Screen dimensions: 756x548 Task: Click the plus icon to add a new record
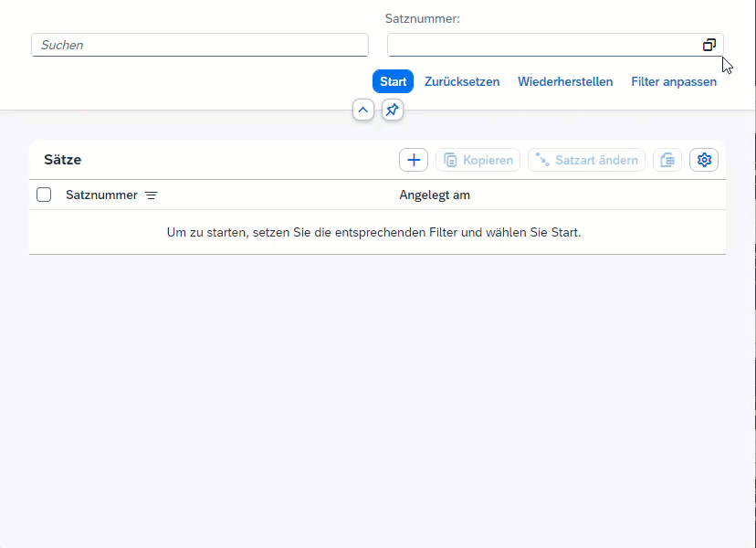pyautogui.click(x=413, y=159)
